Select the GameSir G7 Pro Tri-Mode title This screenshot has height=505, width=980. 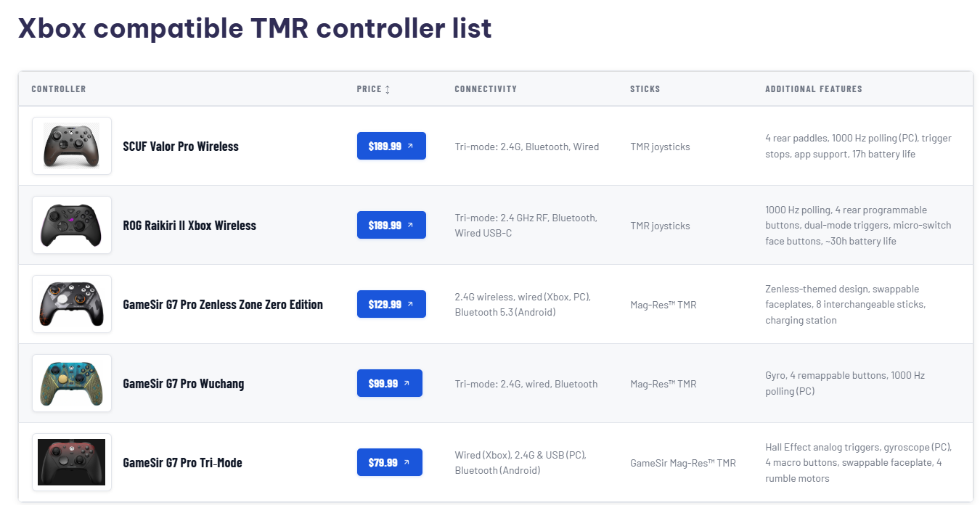click(182, 463)
